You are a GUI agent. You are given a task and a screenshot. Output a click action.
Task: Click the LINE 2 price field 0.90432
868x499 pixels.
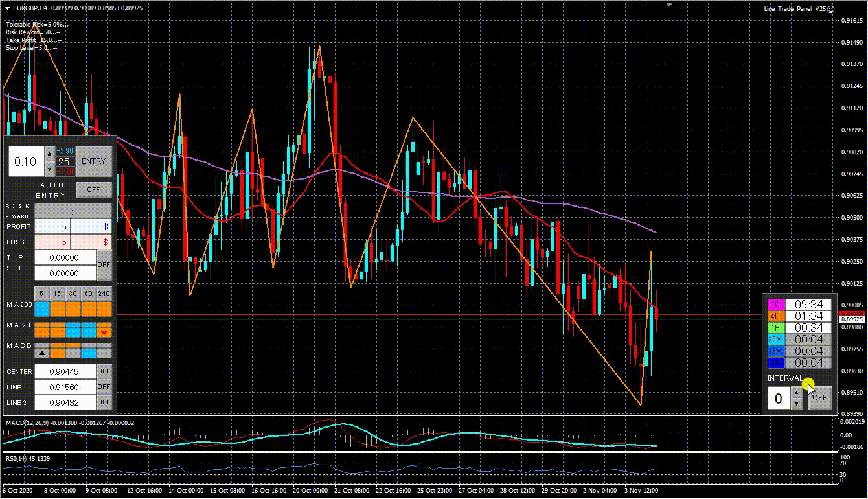click(x=65, y=402)
